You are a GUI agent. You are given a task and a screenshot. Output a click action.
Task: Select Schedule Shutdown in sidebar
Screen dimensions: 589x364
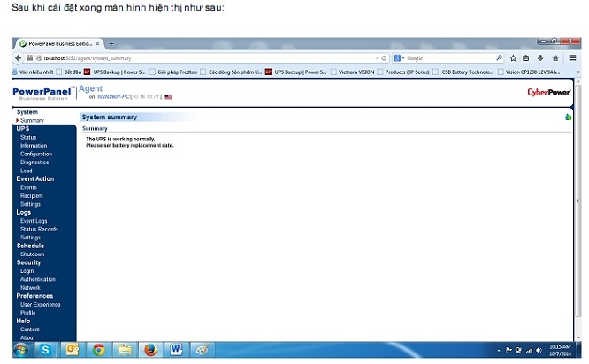point(32,254)
